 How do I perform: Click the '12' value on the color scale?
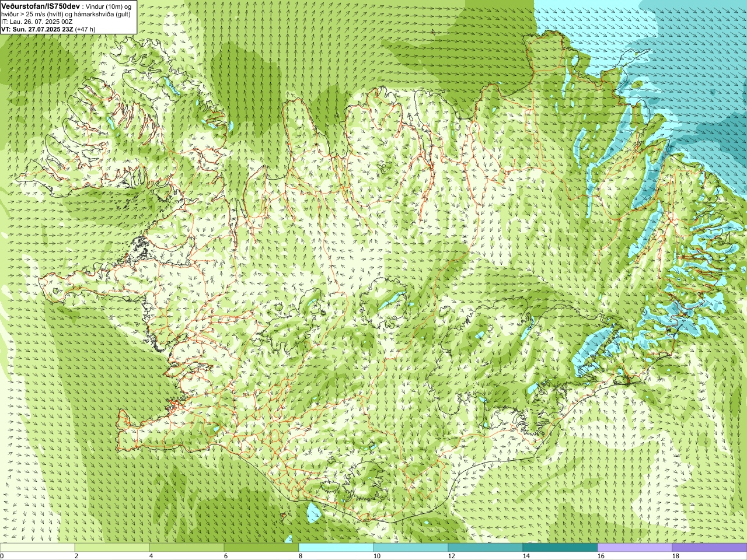pyautogui.click(x=452, y=556)
